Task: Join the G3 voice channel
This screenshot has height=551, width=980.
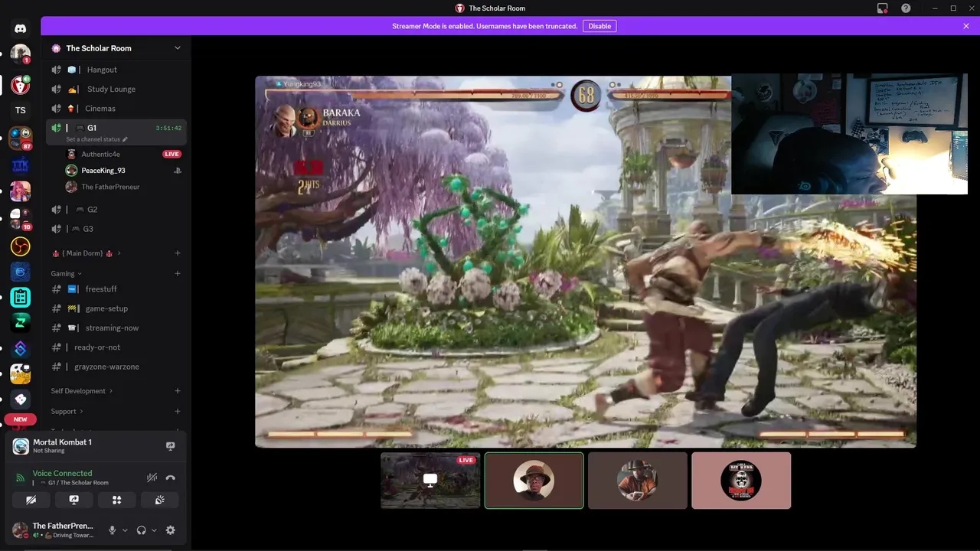Action: point(116,229)
